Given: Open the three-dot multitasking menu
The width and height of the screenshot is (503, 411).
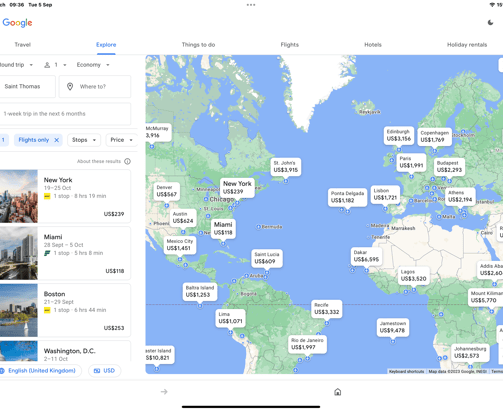Looking at the screenshot, I should (251, 5).
